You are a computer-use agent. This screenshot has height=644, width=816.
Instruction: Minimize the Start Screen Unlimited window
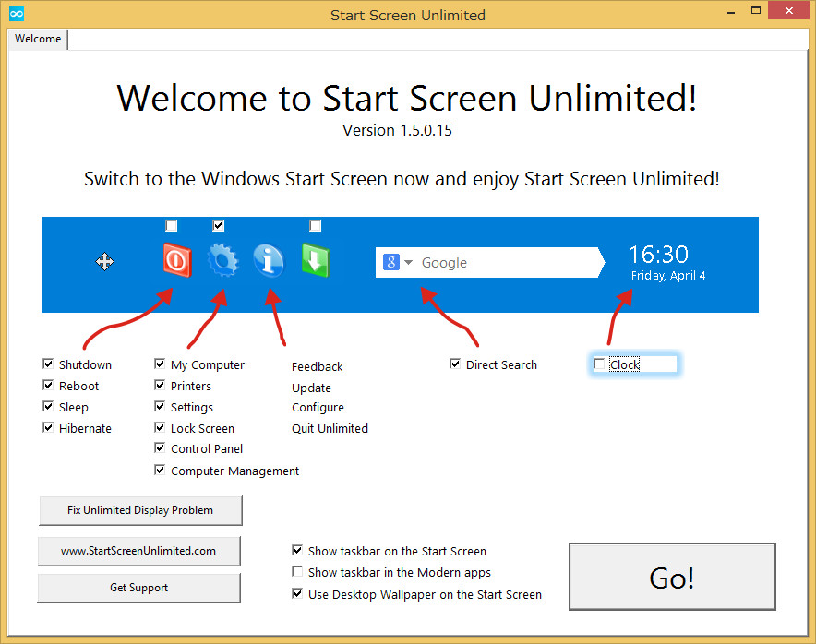[731, 11]
